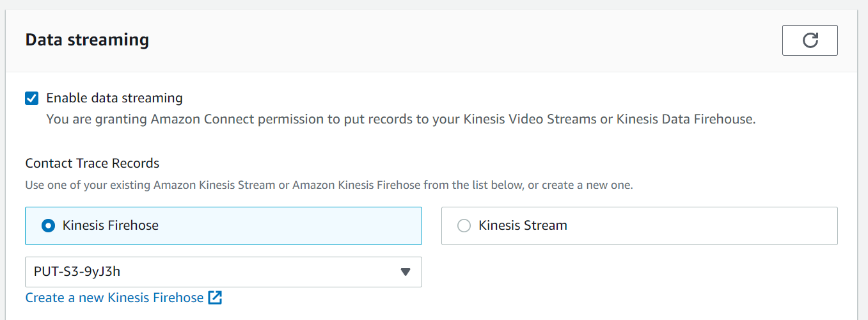Uncheck the Enable data streaming checkbox
Image resolution: width=868 pixels, height=320 pixels.
click(x=31, y=98)
